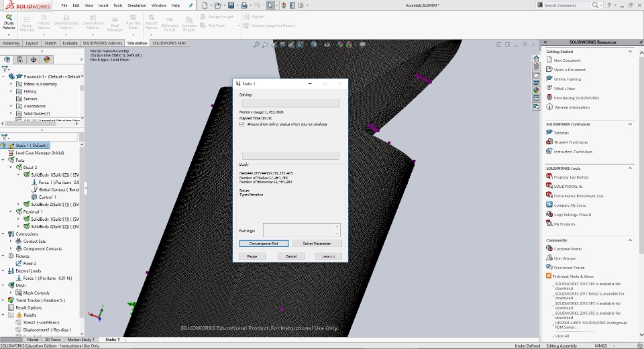Collapse the SOLIDWORKS Tools section
Viewport: 644px width, 349px height.
click(630, 168)
